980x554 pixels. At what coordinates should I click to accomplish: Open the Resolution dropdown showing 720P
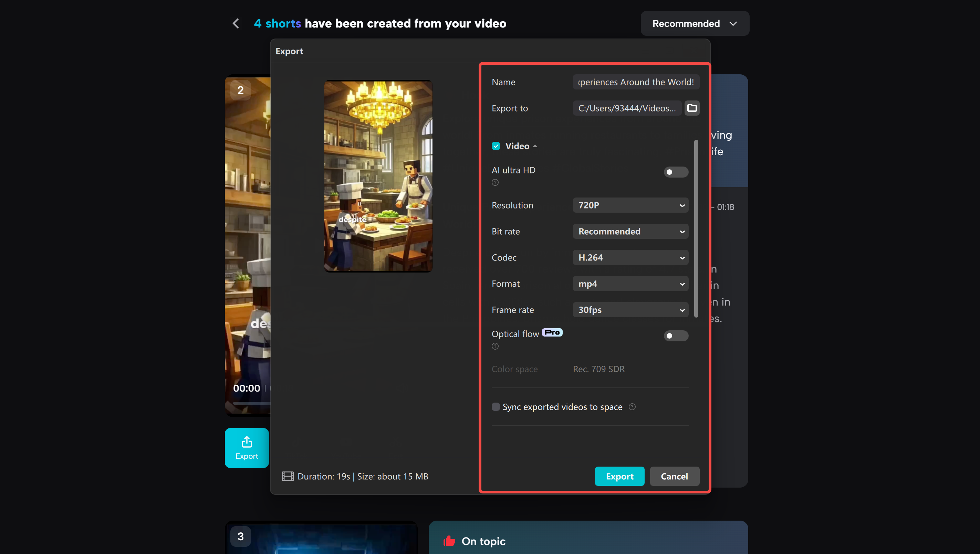click(630, 205)
